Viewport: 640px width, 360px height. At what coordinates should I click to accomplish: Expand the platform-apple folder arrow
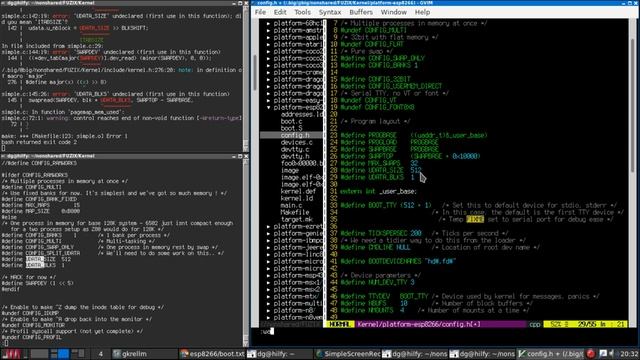click(x=268, y=38)
